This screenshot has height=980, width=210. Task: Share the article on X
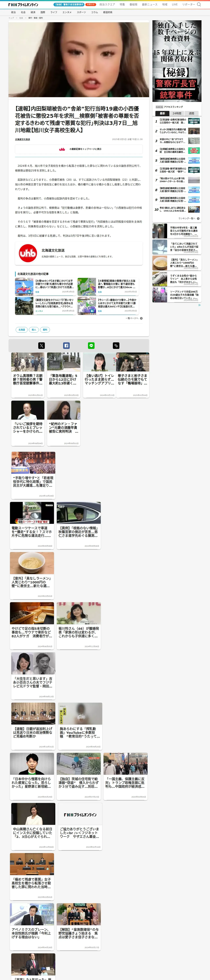click(42, 345)
